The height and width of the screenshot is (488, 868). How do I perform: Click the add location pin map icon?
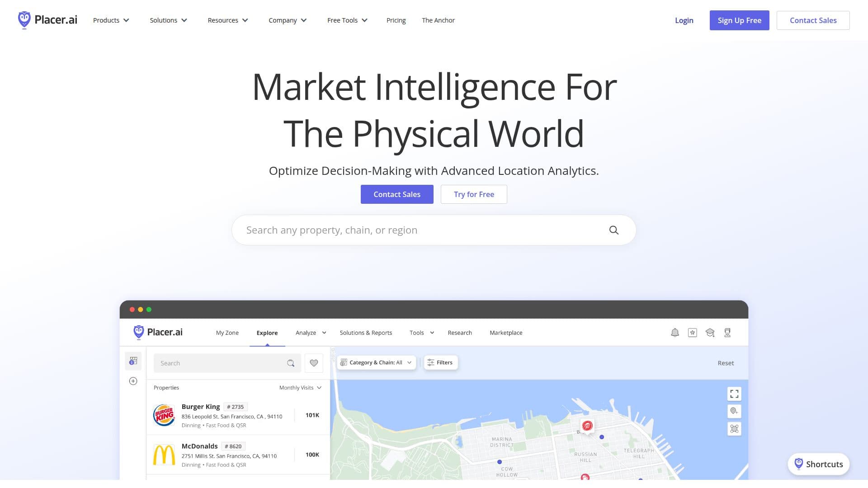pyautogui.click(x=734, y=411)
